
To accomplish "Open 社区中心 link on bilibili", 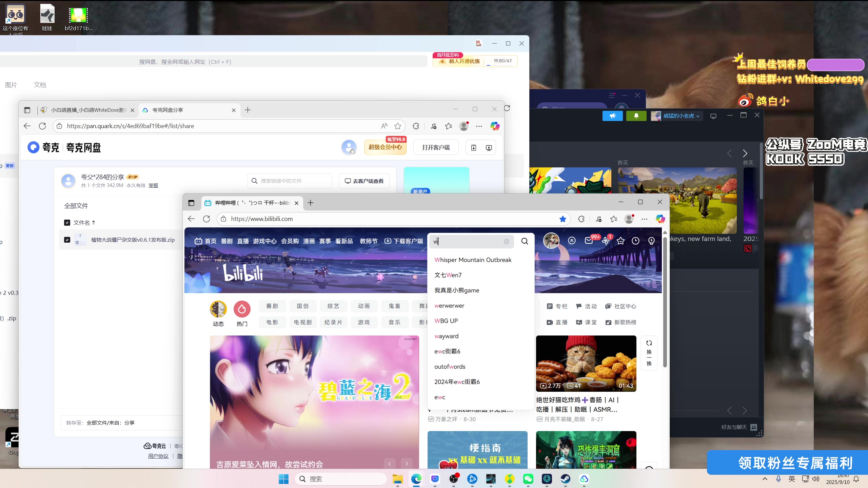I will click(x=621, y=306).
